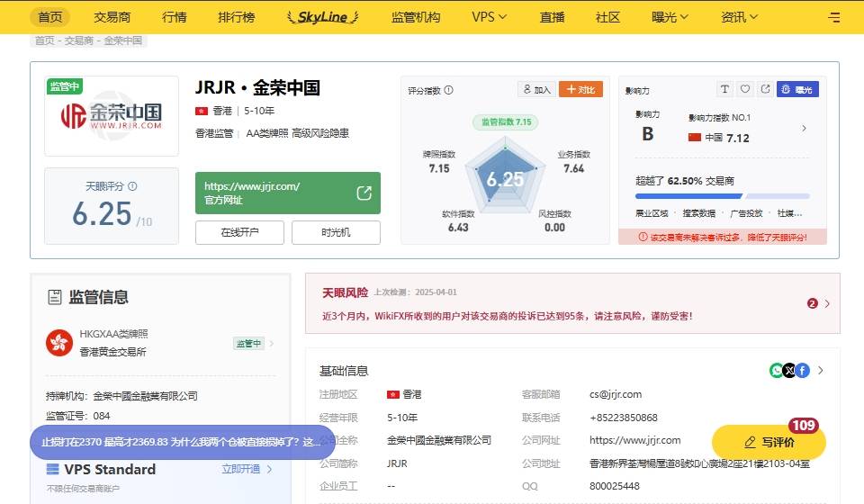
Task: Click the blue 曝光 button in influence panel
Action: (797, 89)
